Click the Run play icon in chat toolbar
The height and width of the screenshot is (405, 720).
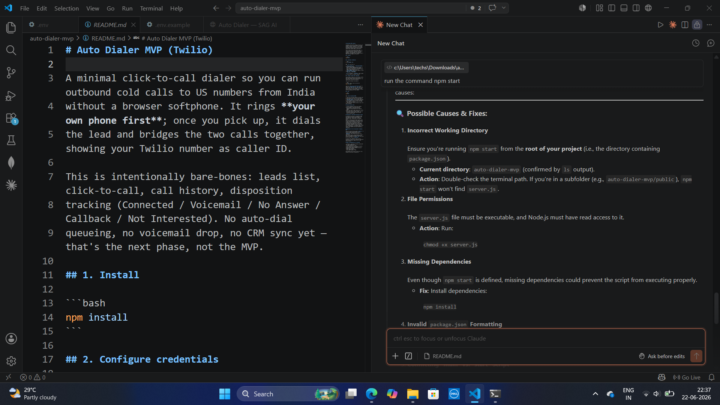pyautogui.click(x=660, y=25)
